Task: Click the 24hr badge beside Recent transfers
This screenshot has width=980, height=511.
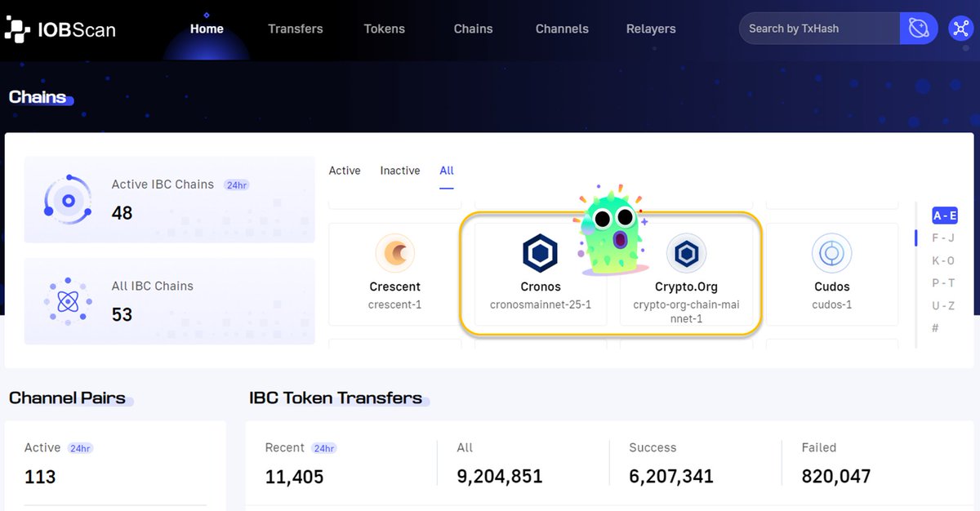Action: point(324,449)
